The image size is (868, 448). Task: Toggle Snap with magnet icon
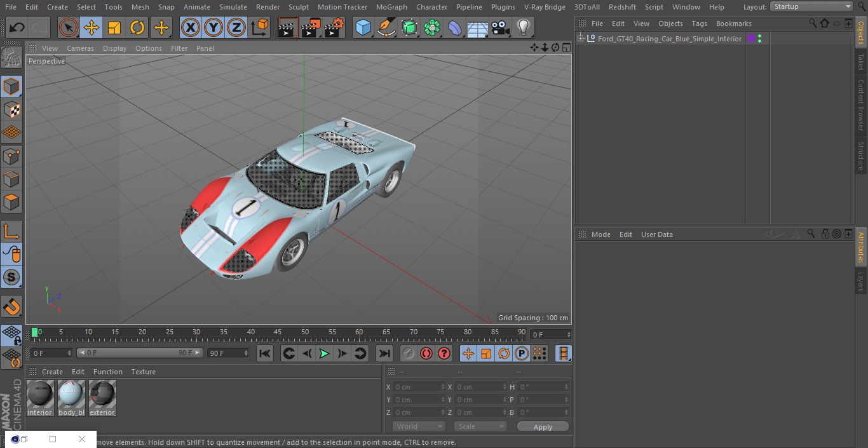click(x=11, y=307)
